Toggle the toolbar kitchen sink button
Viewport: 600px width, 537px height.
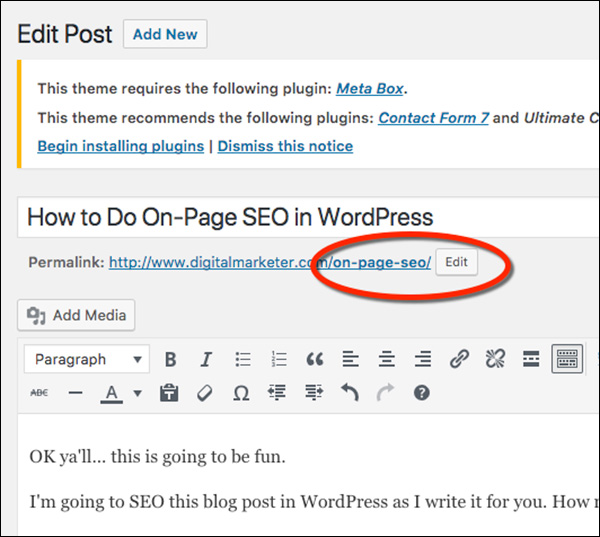point(567,359)
